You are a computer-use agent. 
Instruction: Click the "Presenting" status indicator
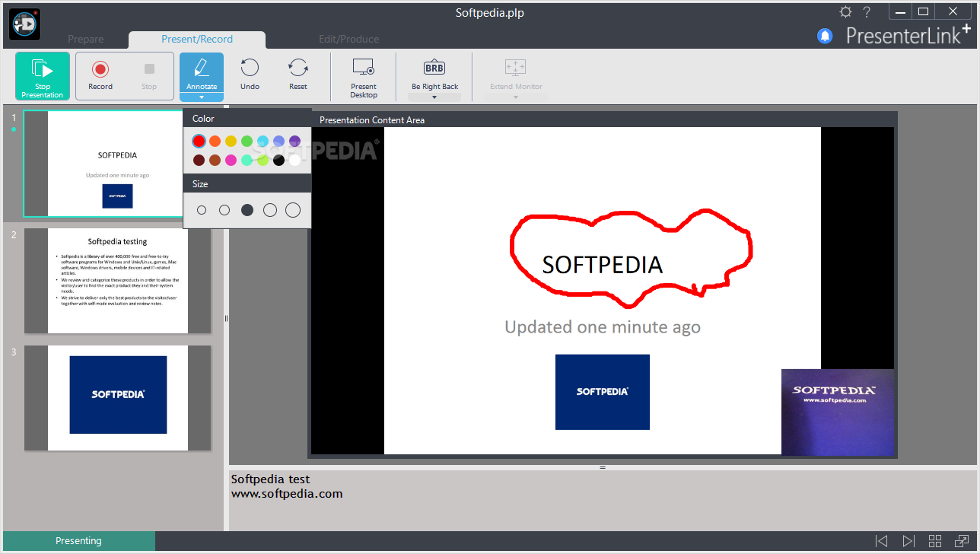click(x=78, y=541)
